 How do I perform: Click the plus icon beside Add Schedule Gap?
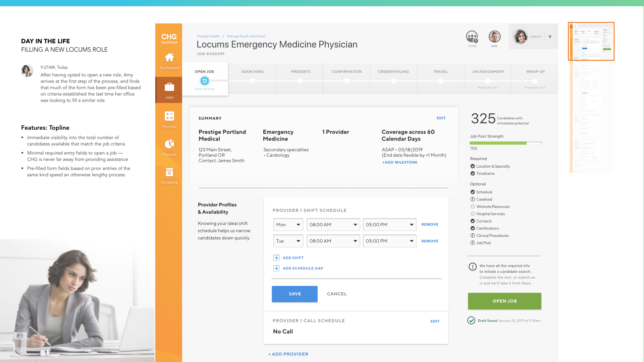click(x=276, y=268)
